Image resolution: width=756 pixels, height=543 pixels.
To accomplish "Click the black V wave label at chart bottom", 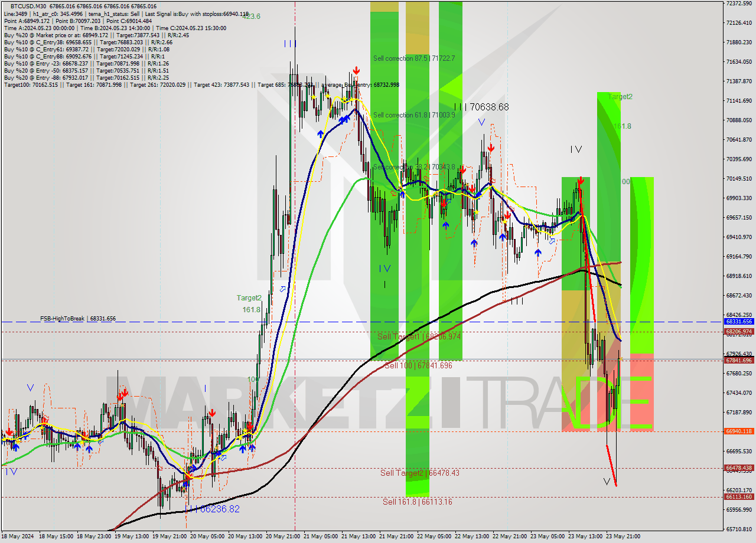I will point(607,482).
